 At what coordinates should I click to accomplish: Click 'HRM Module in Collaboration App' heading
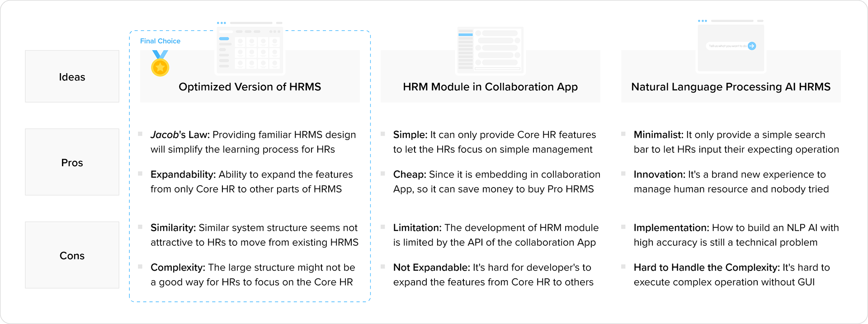pyautogui.click(x=491, y=87)
